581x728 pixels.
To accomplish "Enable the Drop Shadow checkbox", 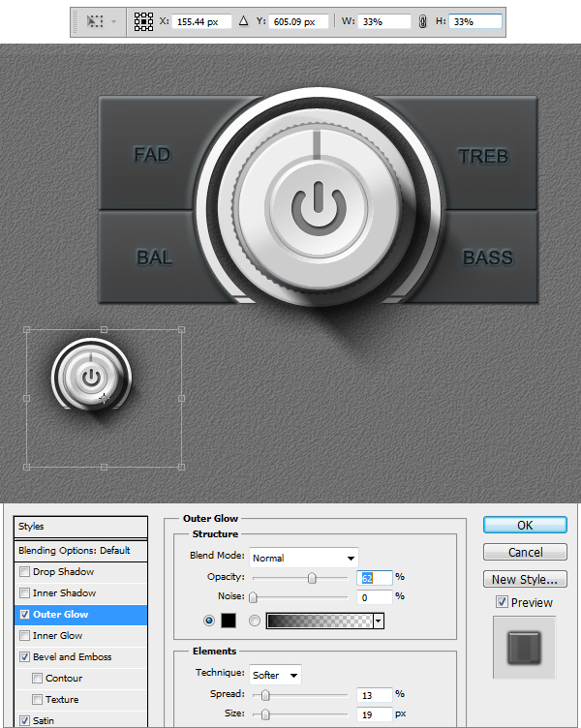I will [24, 572].
